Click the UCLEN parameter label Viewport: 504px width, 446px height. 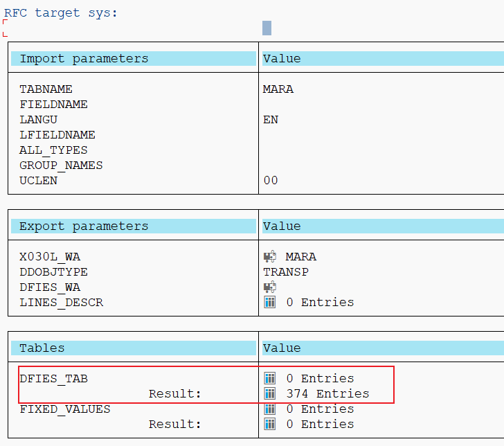38,180
